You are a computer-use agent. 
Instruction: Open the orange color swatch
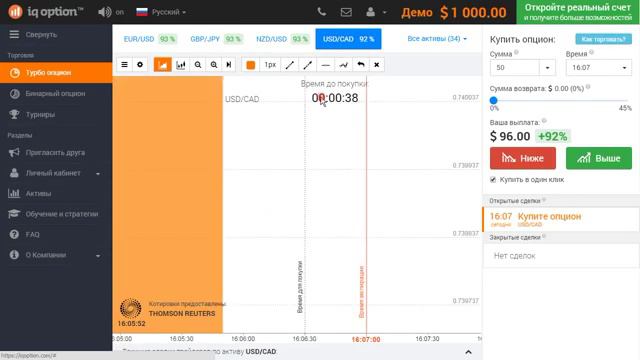point(251,65)
